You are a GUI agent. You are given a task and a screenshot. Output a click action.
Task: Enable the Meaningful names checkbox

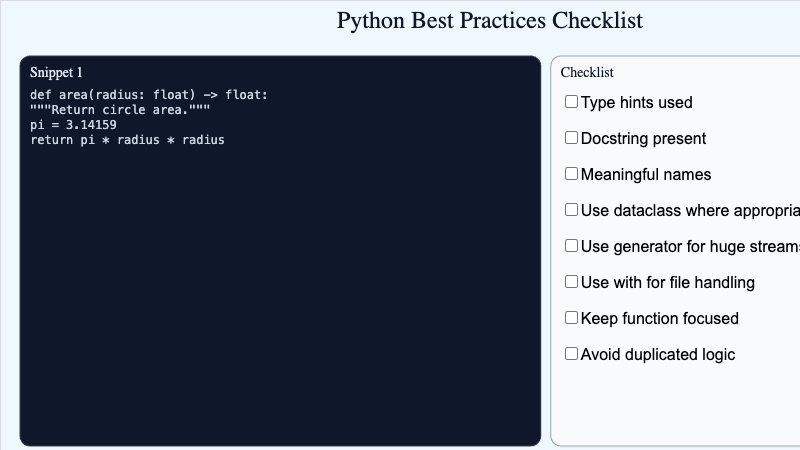point(572,174)
